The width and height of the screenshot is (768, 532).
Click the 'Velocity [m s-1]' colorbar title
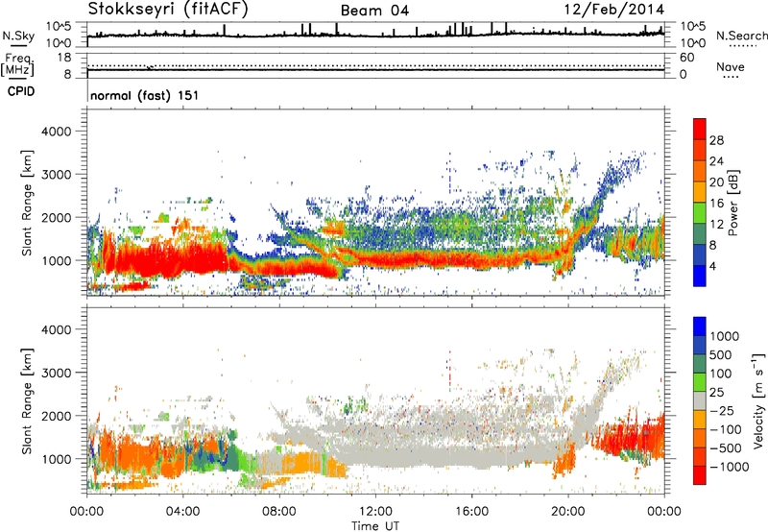point(758,400)
